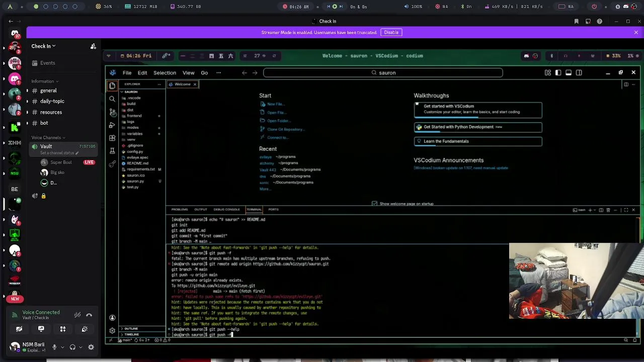Click the New File link

coord(272,104)
